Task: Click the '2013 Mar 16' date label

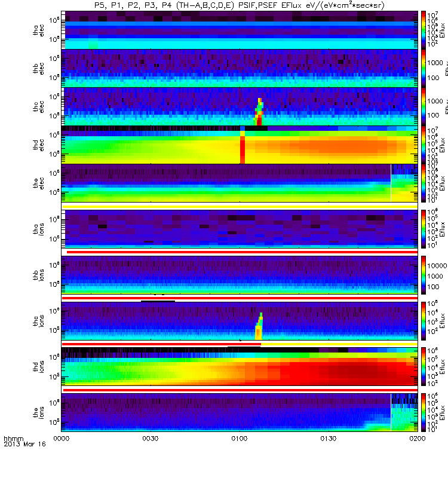Action: 24,444
